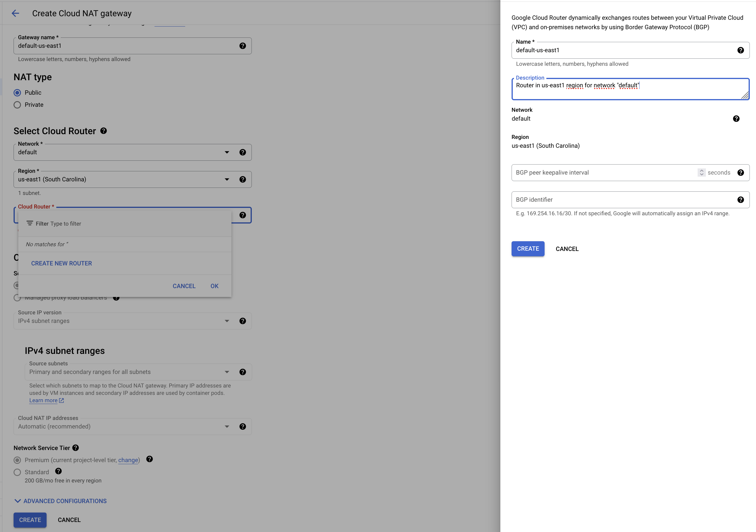
Task: Open help for the Gateway name field
Action: click(x=243, y=46)
